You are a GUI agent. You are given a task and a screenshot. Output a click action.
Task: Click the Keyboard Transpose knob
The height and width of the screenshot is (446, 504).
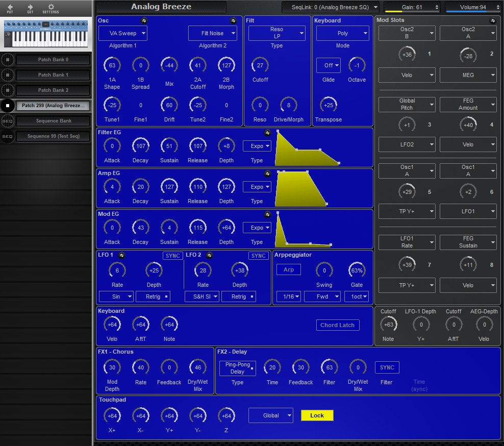pyautogui.click(x=329, y=105)
